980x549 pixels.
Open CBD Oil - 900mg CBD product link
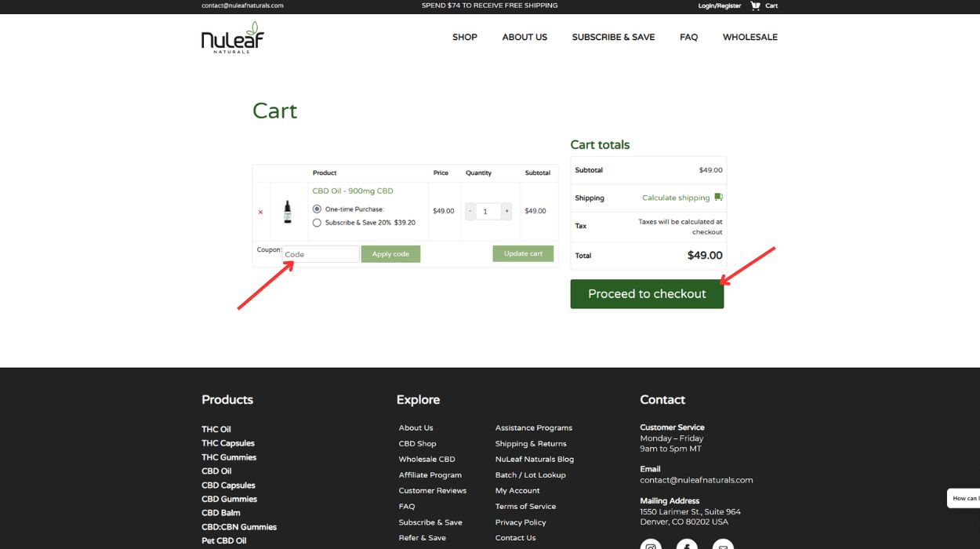pos(353,191)
